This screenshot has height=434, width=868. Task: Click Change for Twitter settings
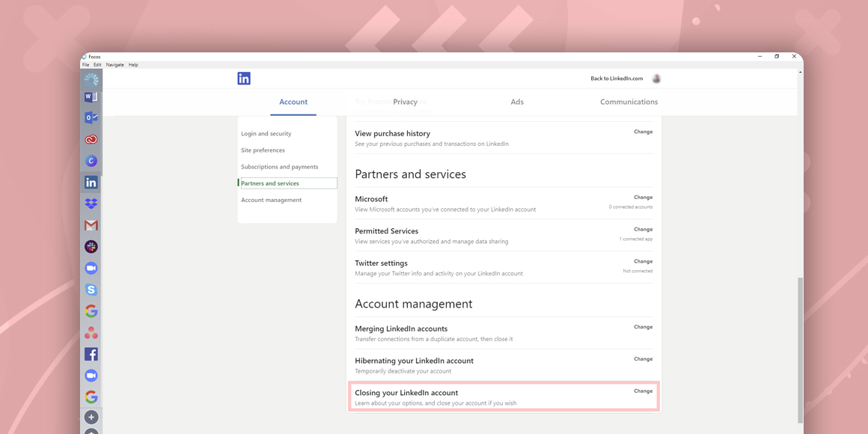tap(644, 261)
